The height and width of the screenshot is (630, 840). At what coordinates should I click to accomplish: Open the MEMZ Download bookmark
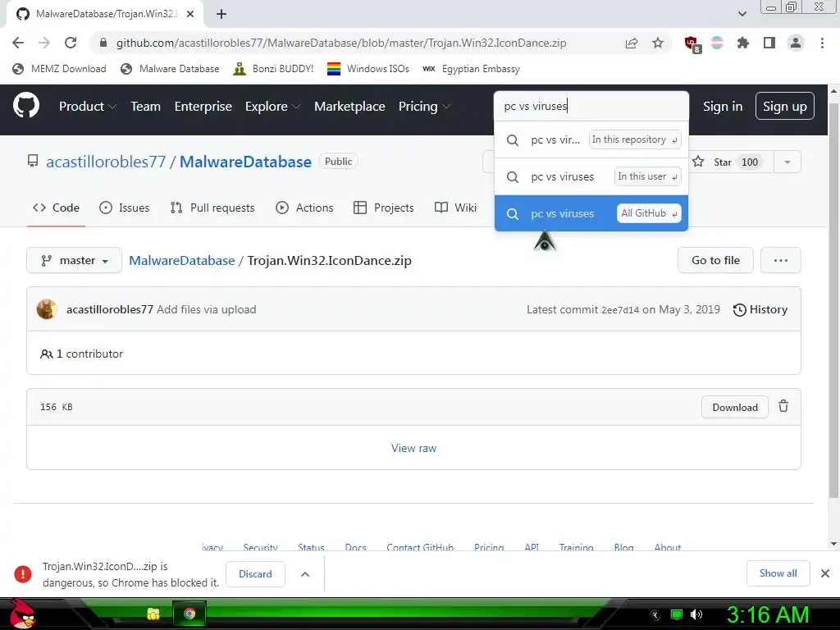[59, 69]
